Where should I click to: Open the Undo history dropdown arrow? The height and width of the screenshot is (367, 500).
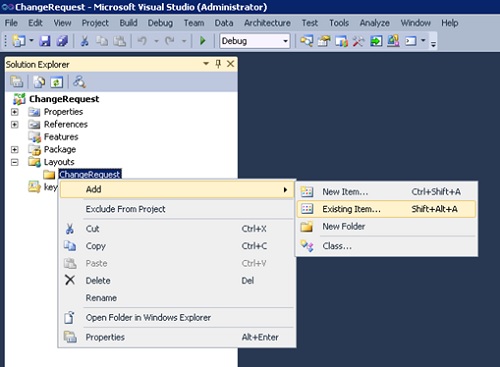point(156,41)
